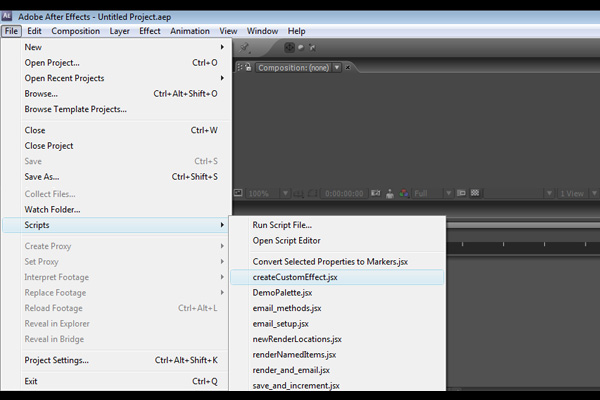The width and height of the screenshot is (600, 400).
Task: Choose Open Script Editor
Action: click(x=337, y=241)
